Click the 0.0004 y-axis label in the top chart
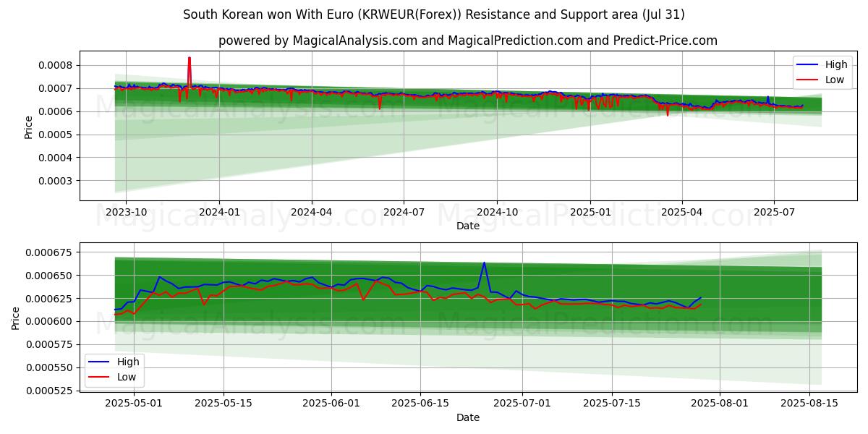The height and width of the screenshot is (434, 868). click(x=55, y=158)
